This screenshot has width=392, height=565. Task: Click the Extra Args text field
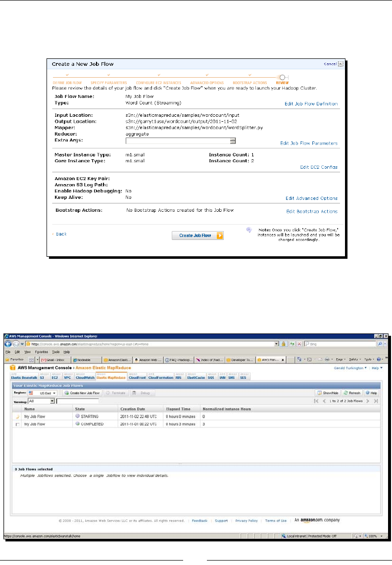(178, 141)
